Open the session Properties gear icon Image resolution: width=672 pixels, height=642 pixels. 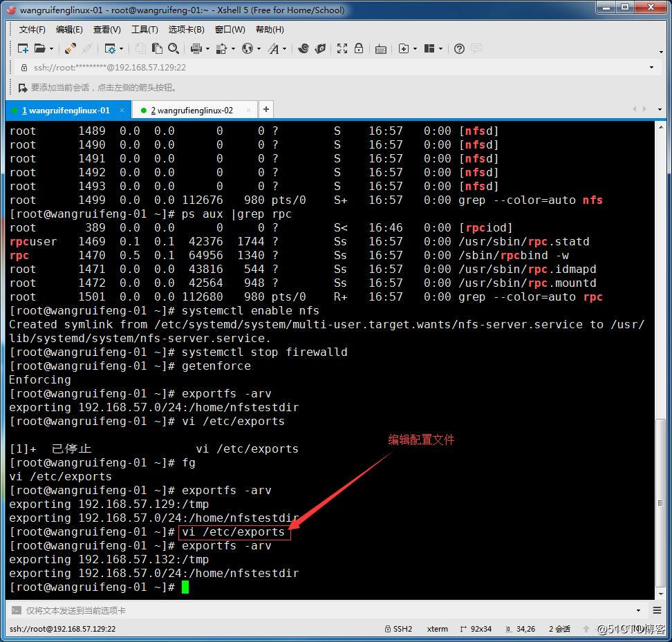[110, 48]
